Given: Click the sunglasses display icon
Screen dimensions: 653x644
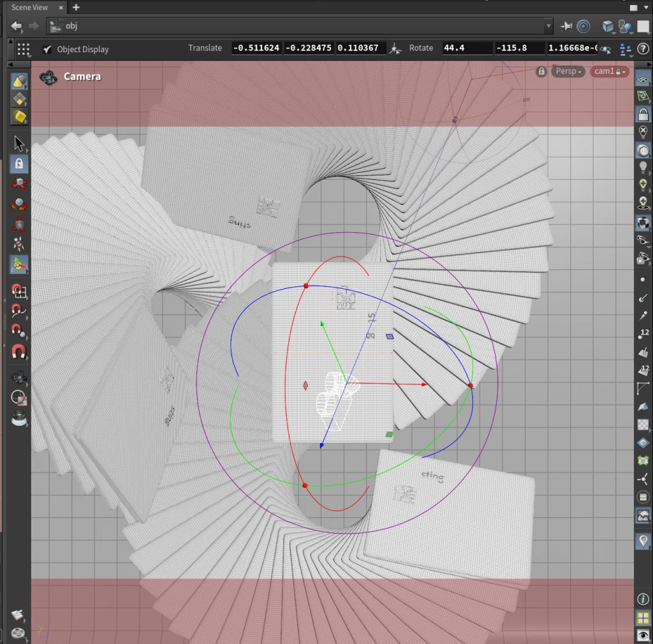Looking at the screenshot, I should click(643, 240).
